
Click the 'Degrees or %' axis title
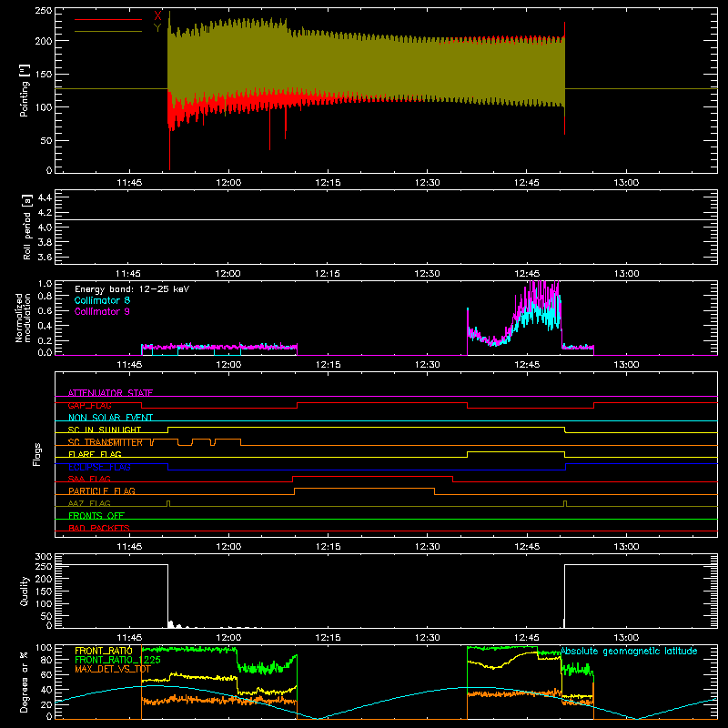point(25,682)
